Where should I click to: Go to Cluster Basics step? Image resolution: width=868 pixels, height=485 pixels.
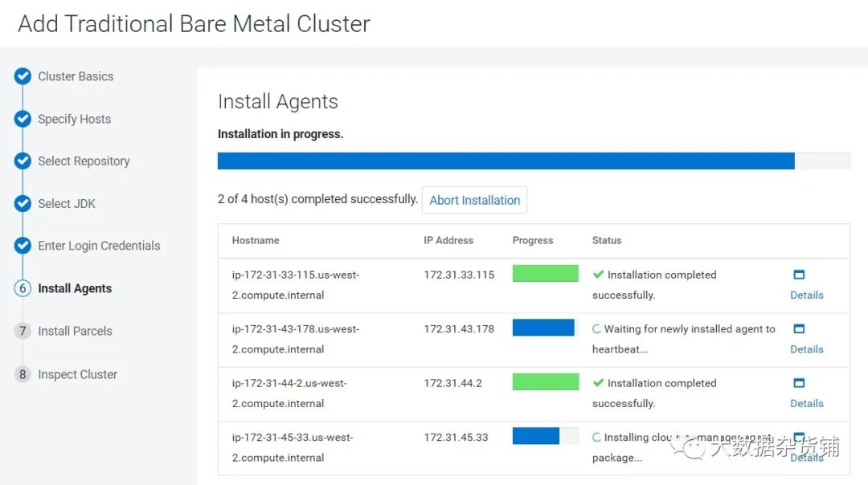pyautogui.click(x=76, y=76)
